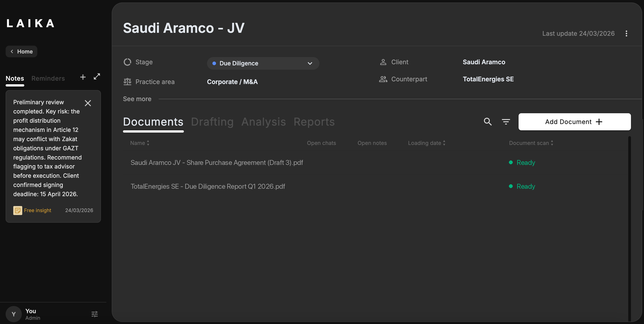
Task: Click the Counterpart people icon
Action: [383, 79]
